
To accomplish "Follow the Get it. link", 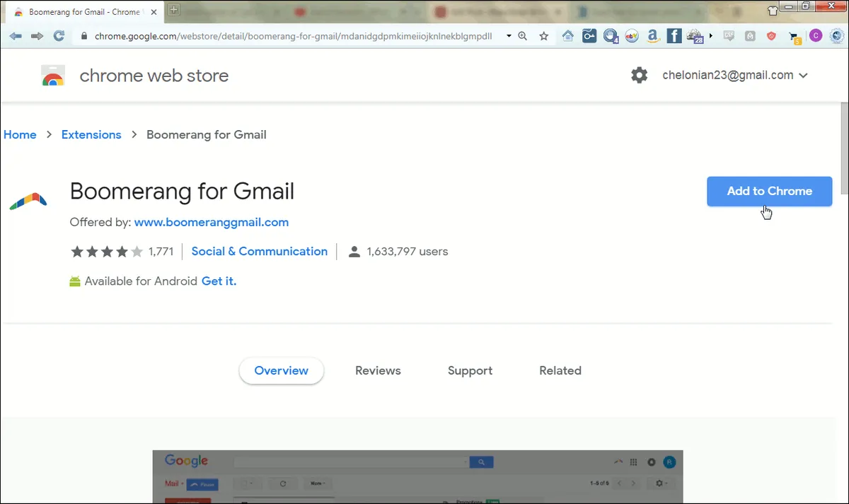I will click(x=219, y=281).
